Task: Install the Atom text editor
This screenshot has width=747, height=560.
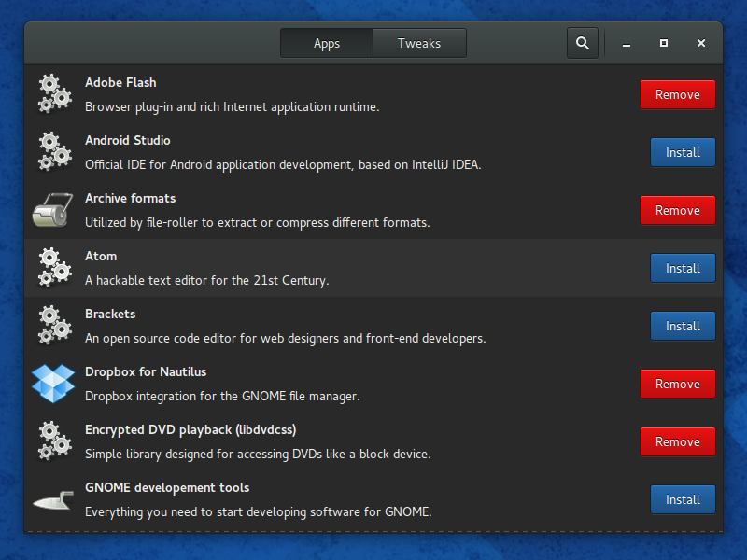Action: click(683, 268)
